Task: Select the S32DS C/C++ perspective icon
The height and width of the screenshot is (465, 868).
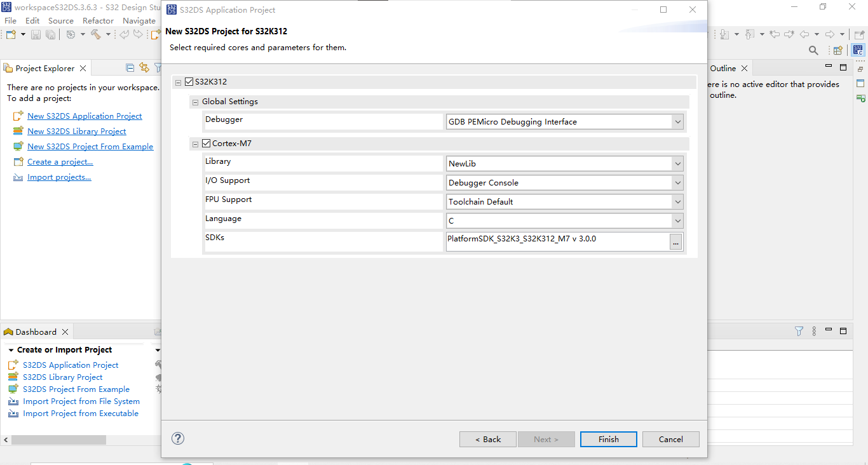Action: point(858,50)
